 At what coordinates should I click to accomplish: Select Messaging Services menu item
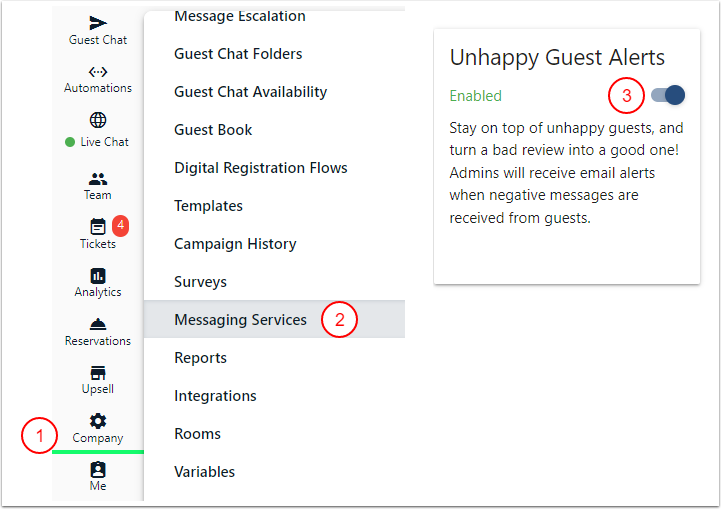(x=240, y=320)
